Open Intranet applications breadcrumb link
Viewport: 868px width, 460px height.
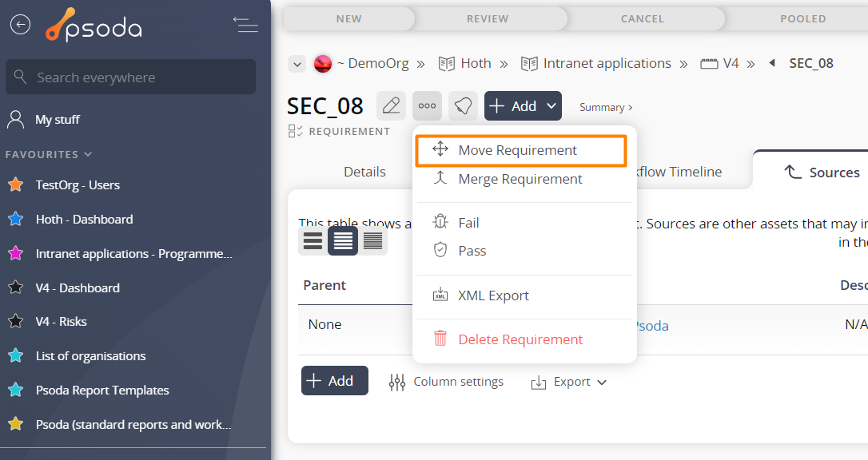pos(607,63)
